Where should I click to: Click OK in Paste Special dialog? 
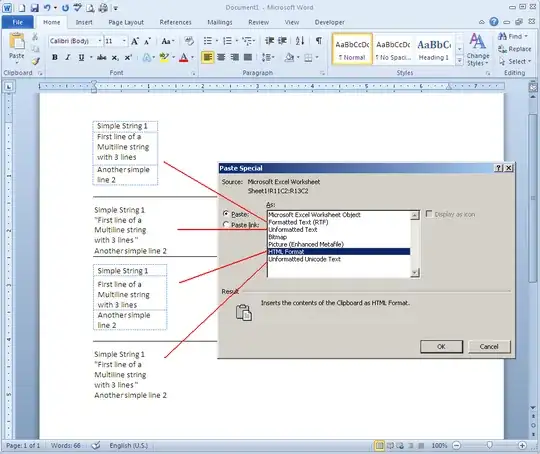click(x=441, y=347)
